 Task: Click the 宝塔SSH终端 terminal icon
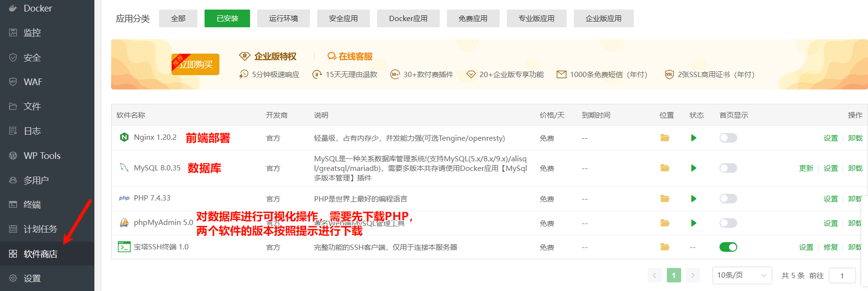[x=124, y=247]
